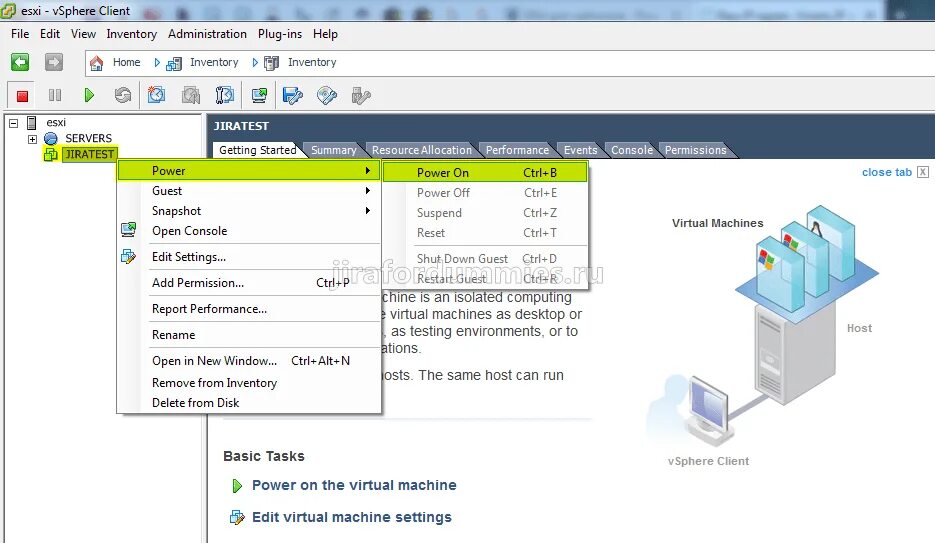The width and height of the screenshot is (935, 543).
Task: Switch to the Console tab
Action: [631, 150]
